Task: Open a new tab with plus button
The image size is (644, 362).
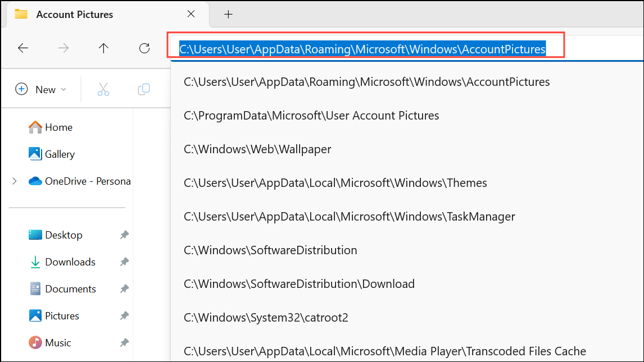Action: 228,15
